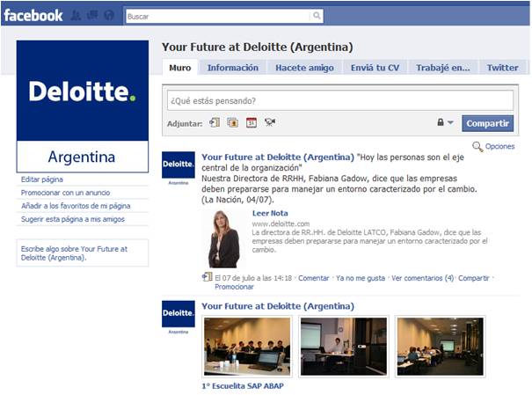Open the middle album photo with projector screen

tap(344, 347)
